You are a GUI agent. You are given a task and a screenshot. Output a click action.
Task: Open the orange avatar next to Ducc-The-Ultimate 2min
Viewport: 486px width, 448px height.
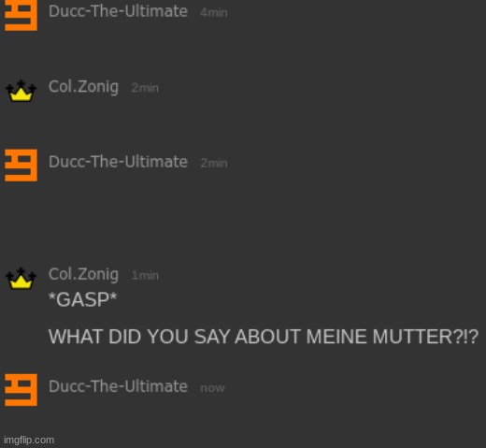click(21, 166)
